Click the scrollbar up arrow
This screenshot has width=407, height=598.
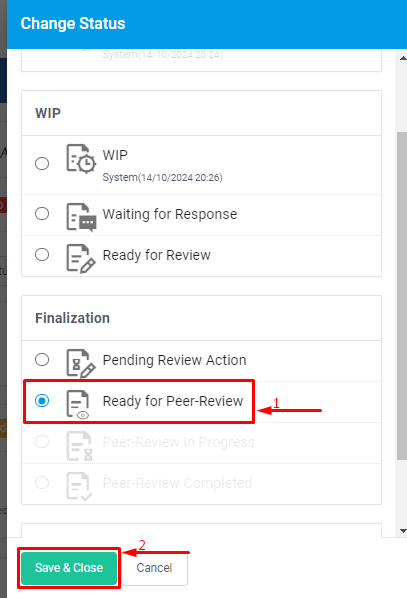click(403, 58)
